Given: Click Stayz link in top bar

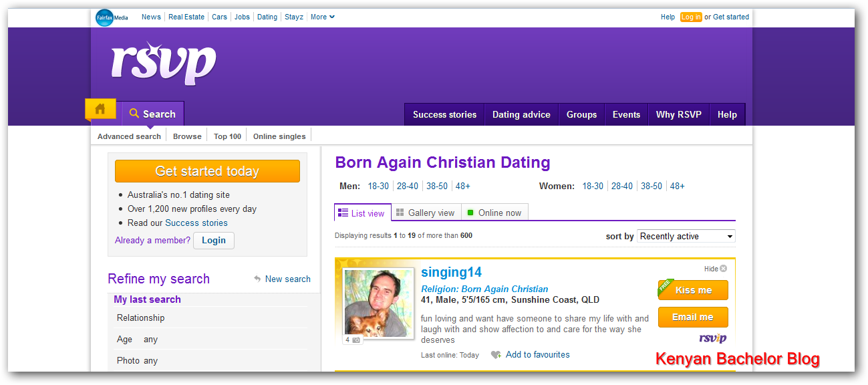Looking at the screenshot, I should 294,17.
